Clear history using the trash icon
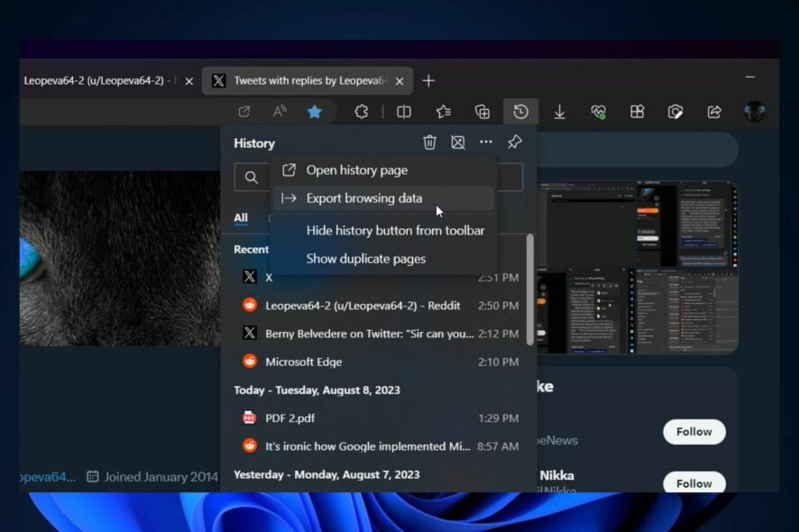The height and width of the screenshot is (532, 799). 429,142
